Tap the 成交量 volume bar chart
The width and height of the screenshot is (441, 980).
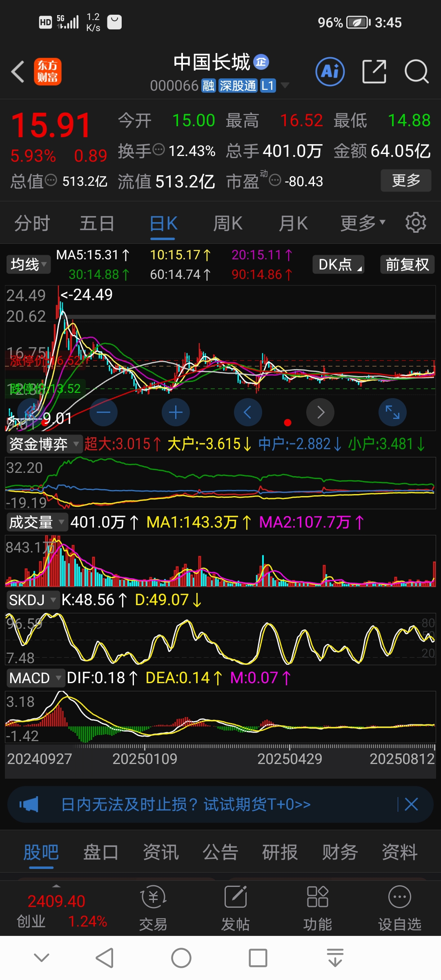pos(220,561)
